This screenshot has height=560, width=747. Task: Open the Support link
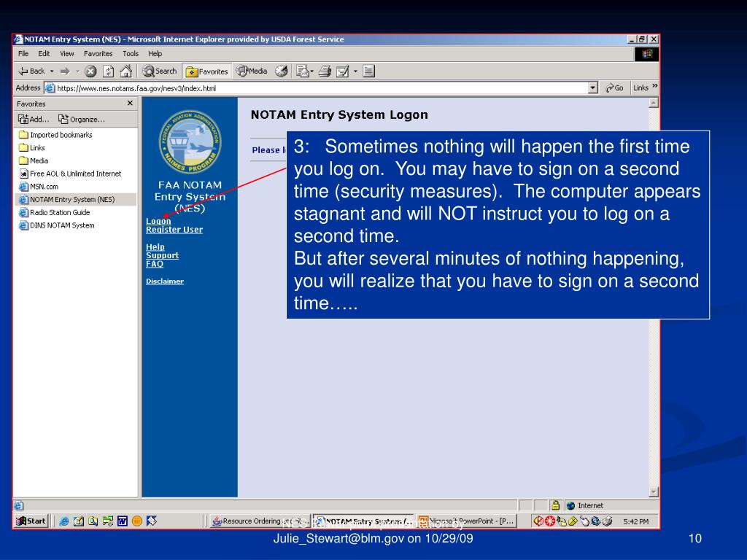pyautogui.click(x=163, y=255)
